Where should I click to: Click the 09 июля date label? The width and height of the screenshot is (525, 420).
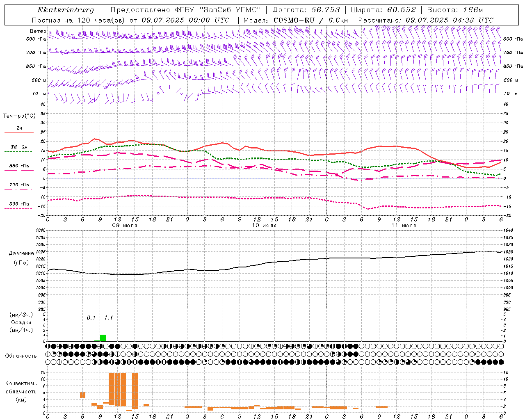[x=125, y=226]
